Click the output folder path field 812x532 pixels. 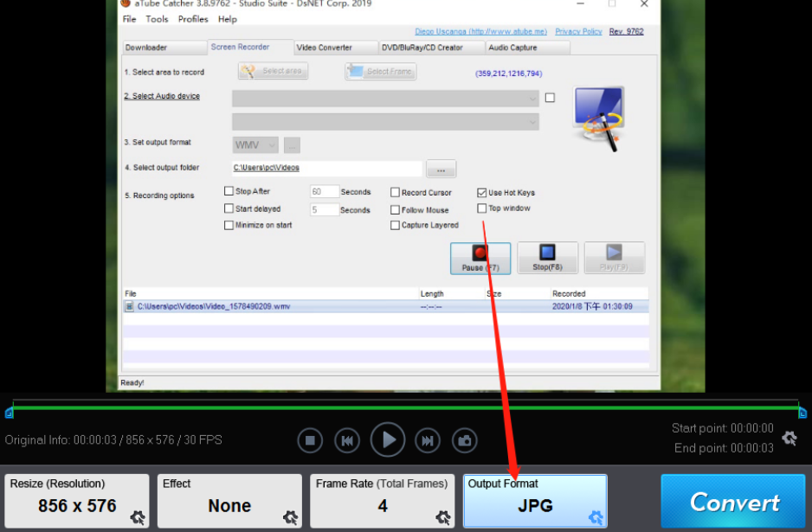(327, 168)
